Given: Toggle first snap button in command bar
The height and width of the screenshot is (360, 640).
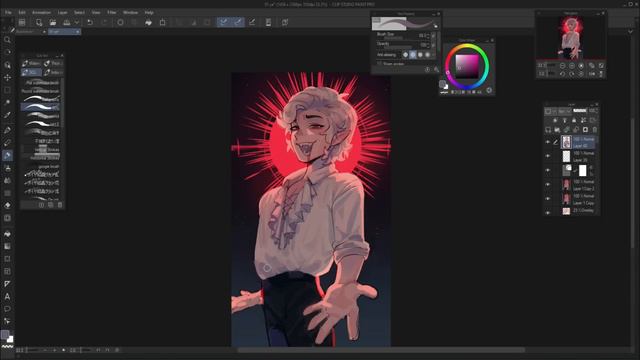Looking at the screenshot, I should pyautogui.click(x=224, y=22).
